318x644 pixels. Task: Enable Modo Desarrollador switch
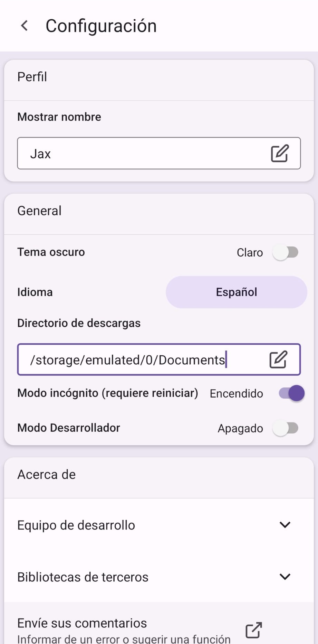pyautogui.click(x=285, y=428)
